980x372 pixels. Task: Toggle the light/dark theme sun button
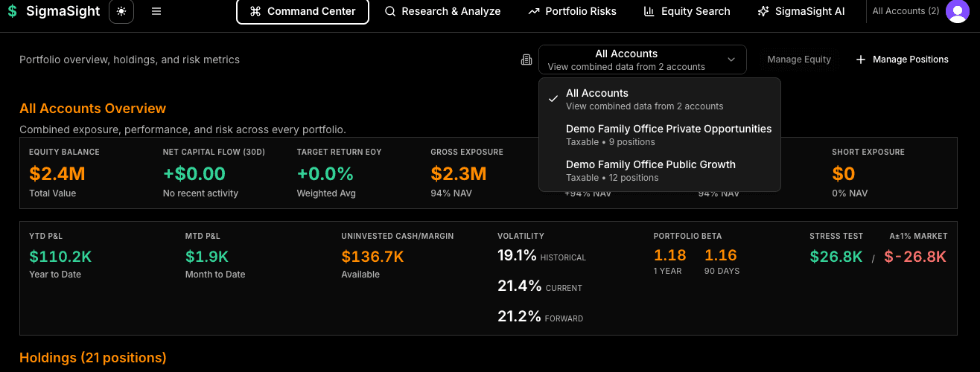pos(121,12)
